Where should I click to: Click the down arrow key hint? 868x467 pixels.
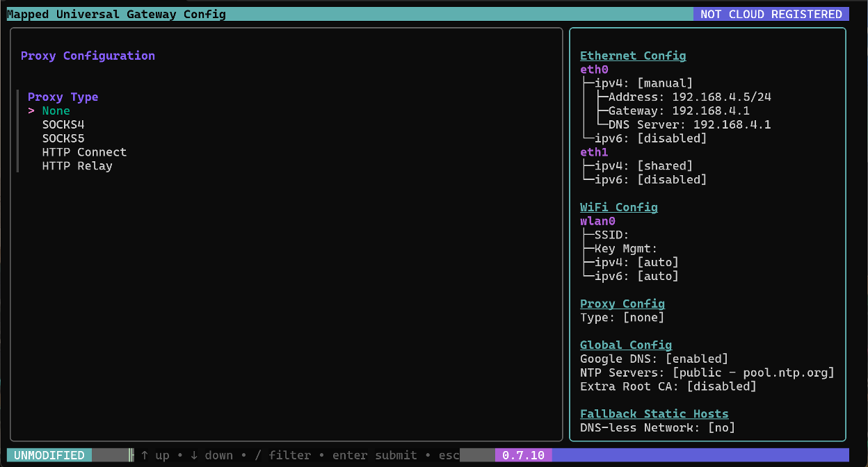pos(211,455)
